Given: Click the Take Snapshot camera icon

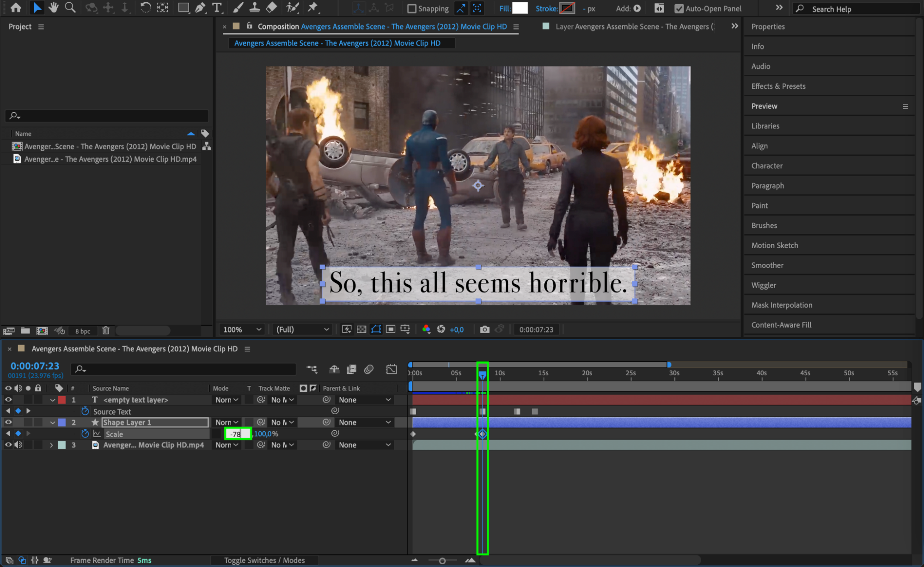Looking at the screenshot, I should coord(484,329).
